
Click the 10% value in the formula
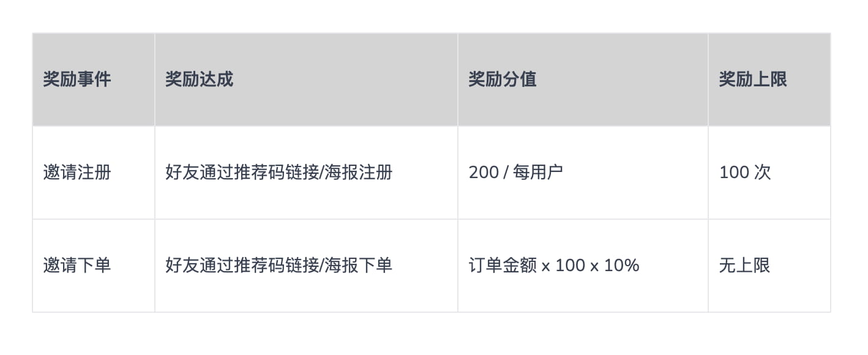[x=622, y=266]
